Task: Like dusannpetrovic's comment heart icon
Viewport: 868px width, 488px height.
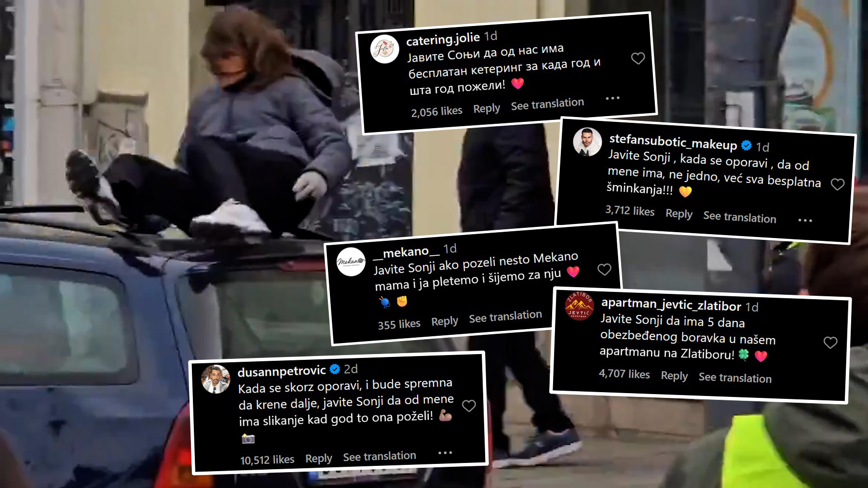Action: click(469, 406)
